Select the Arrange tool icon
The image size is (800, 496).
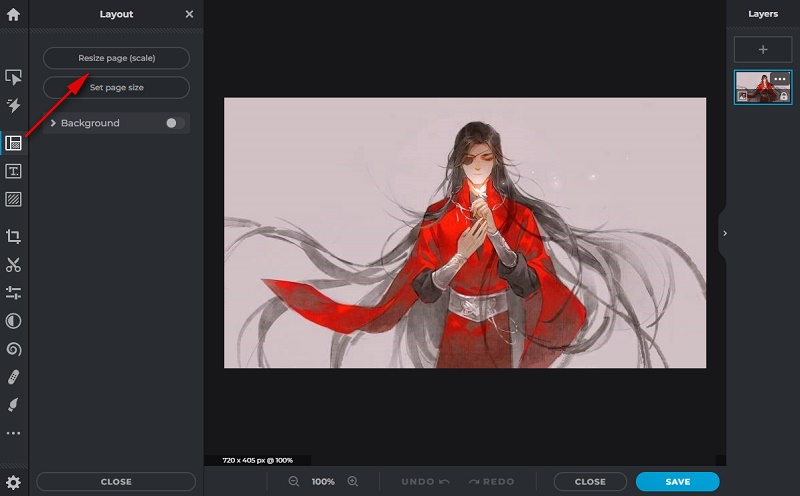pyautogui.click(x=13, y=77)
